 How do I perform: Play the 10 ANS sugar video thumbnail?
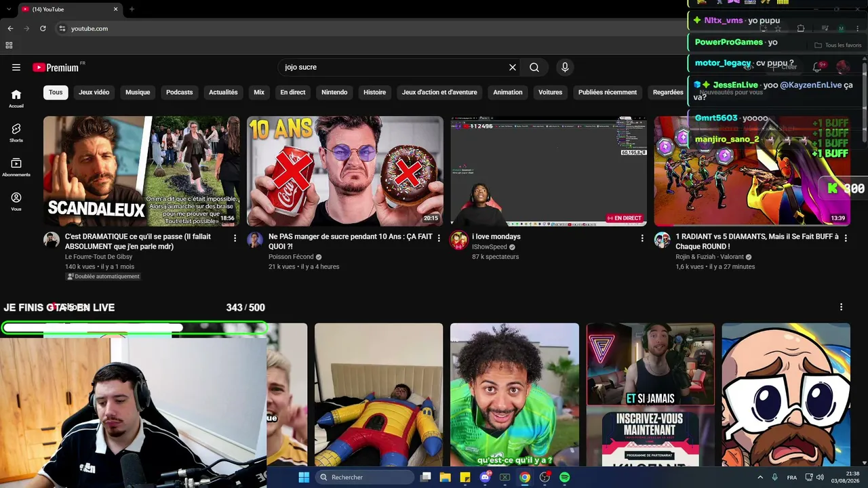(345, 171)
